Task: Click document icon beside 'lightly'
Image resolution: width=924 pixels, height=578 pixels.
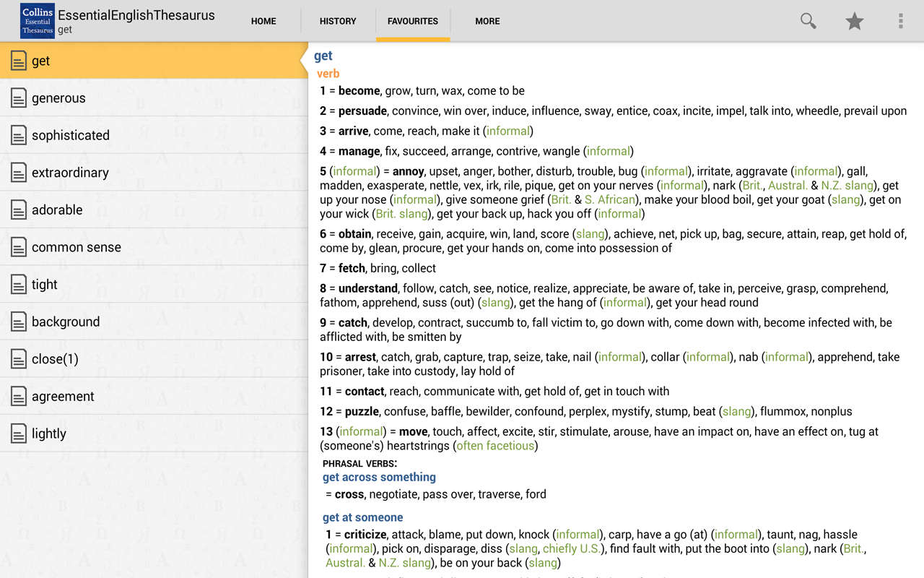Action: point(19,433)
